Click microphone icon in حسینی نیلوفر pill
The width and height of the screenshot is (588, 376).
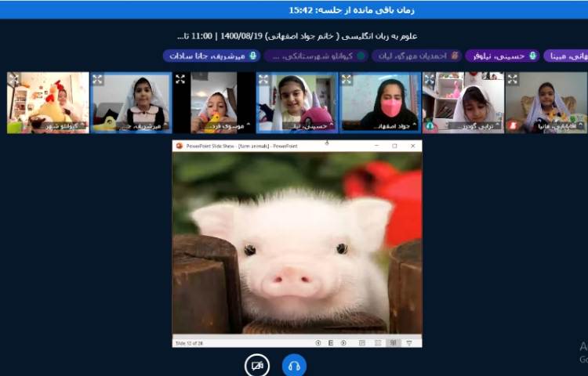point(532,56)
